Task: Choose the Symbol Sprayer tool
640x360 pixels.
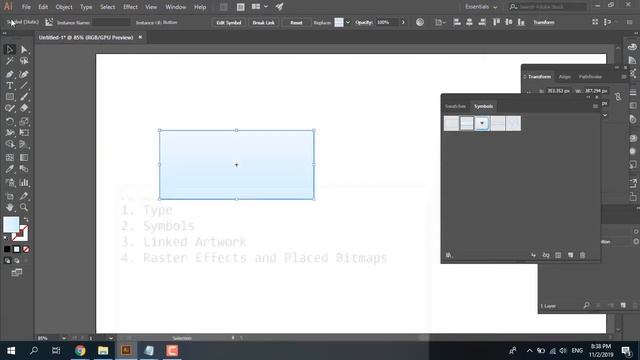Action: tap(10, 182)
